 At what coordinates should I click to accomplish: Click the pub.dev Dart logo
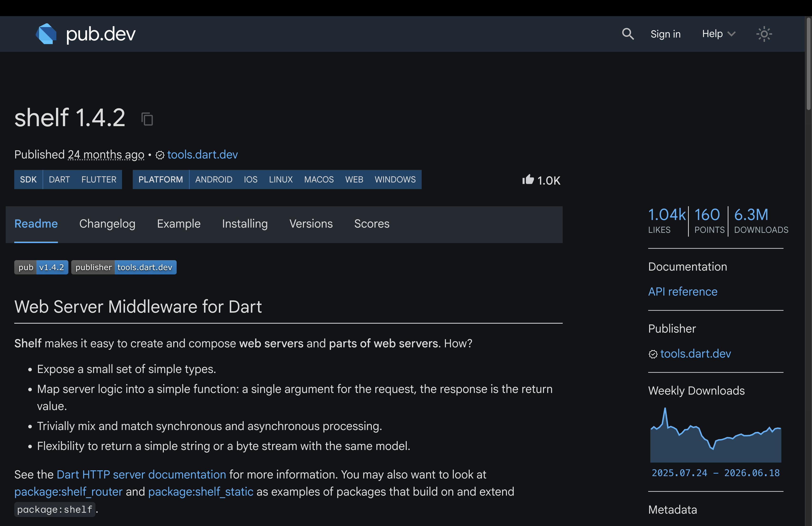(85, 34)
